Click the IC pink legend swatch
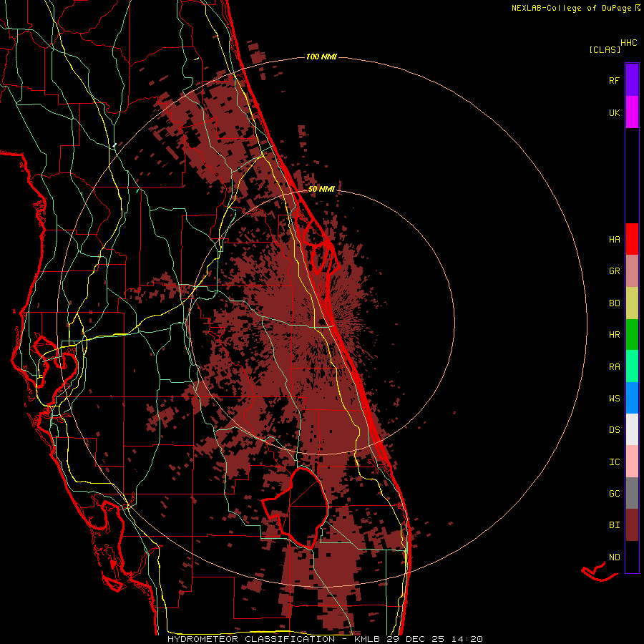The image size is (644, 644). pyautogui.click(x=632, y=462)
